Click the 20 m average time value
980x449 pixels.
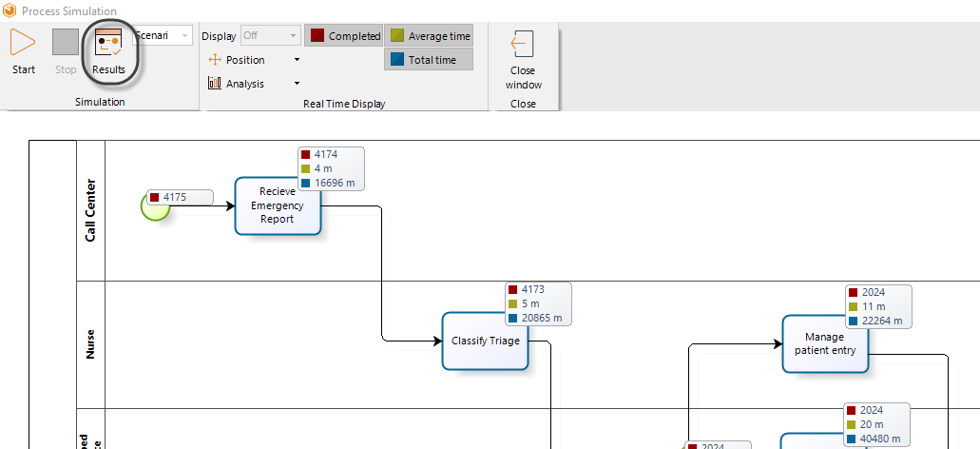pos(872,424)
